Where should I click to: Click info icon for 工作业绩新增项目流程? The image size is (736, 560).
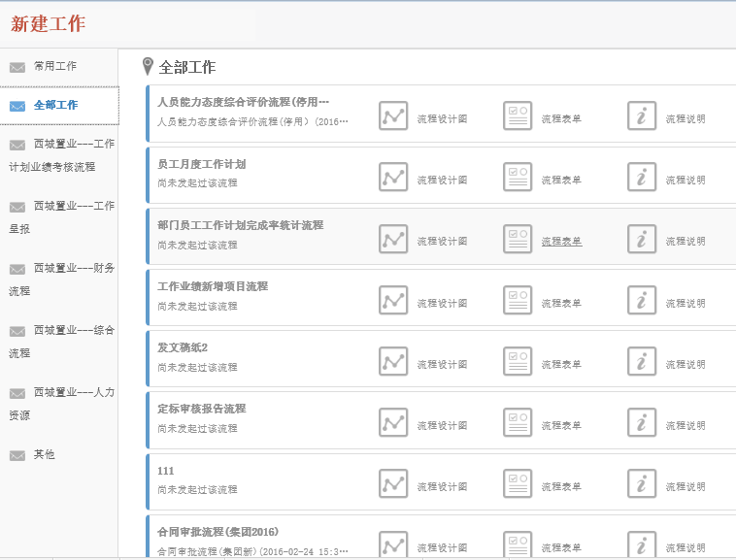click(x=642, y=300)
